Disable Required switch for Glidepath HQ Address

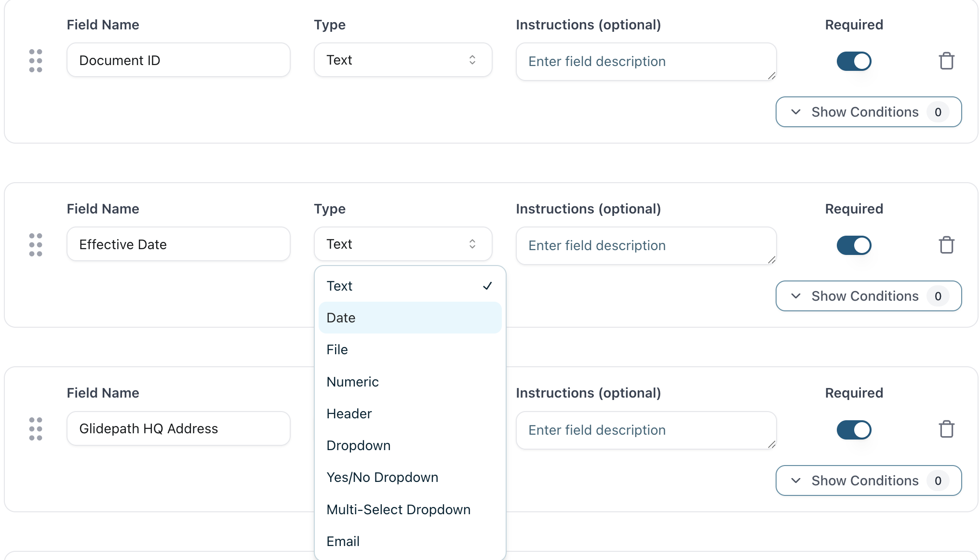(854, 430)
